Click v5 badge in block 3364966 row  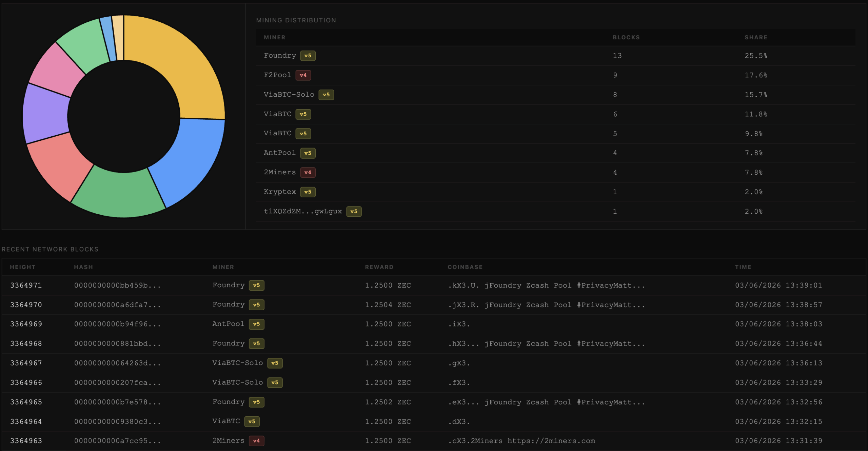pyautogui.click(x=275, y=383)
